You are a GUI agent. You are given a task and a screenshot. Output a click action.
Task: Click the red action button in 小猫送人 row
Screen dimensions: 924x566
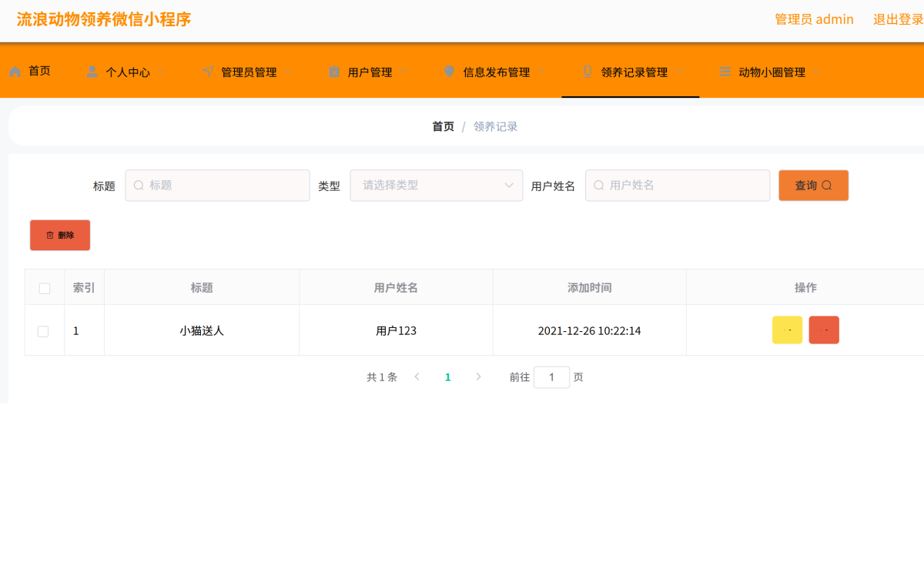[x=824, y=330]
